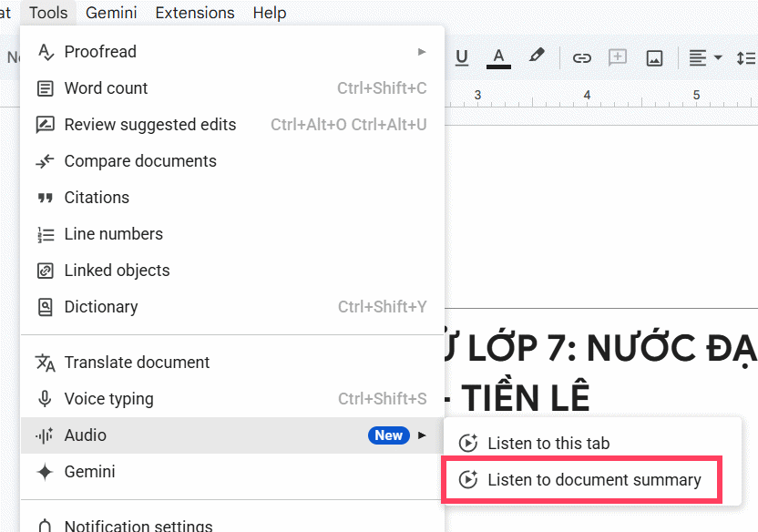Image resolution: width=758 pixels, height=532 pixels.
Task: Open the Dictionary
Action: [x=232, y=307]
